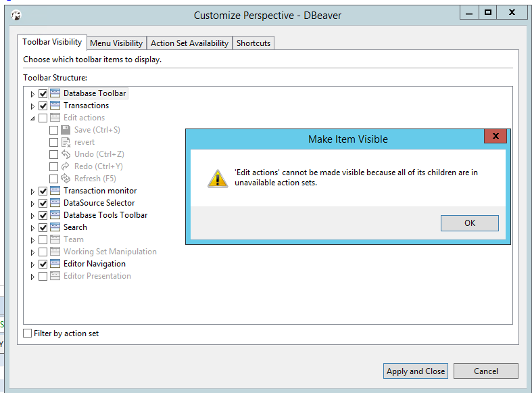
Task: Click OK in Make Item Visible dialog
Action: point(470,223)
